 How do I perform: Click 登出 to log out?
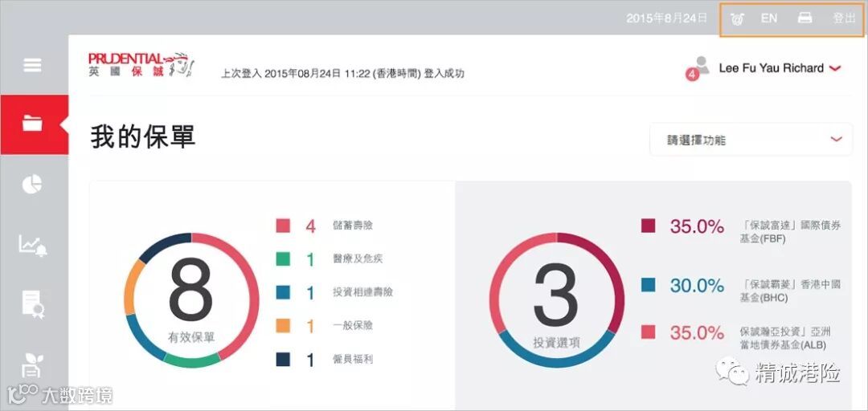844,18
